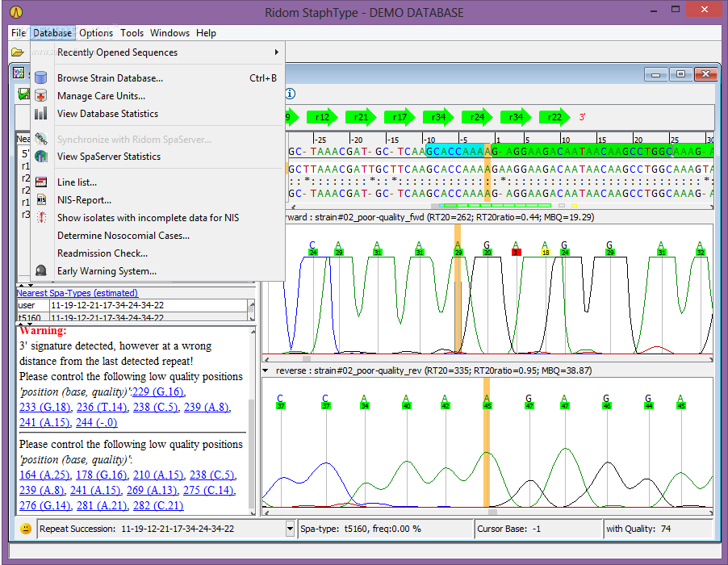This screenshot has width=728, height=565.
Task: Click the yellow smiley status icon
Action: tap(26, 529)
